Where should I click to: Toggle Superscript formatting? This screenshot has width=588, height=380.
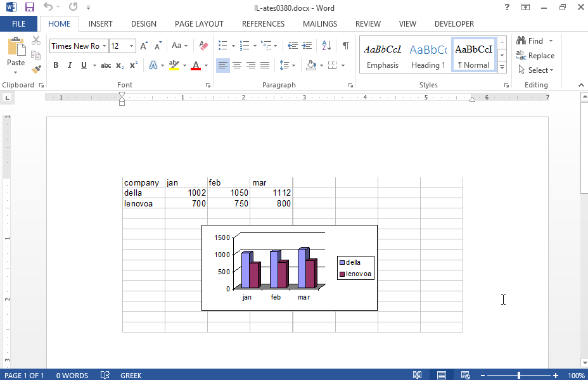pos(134,66)
